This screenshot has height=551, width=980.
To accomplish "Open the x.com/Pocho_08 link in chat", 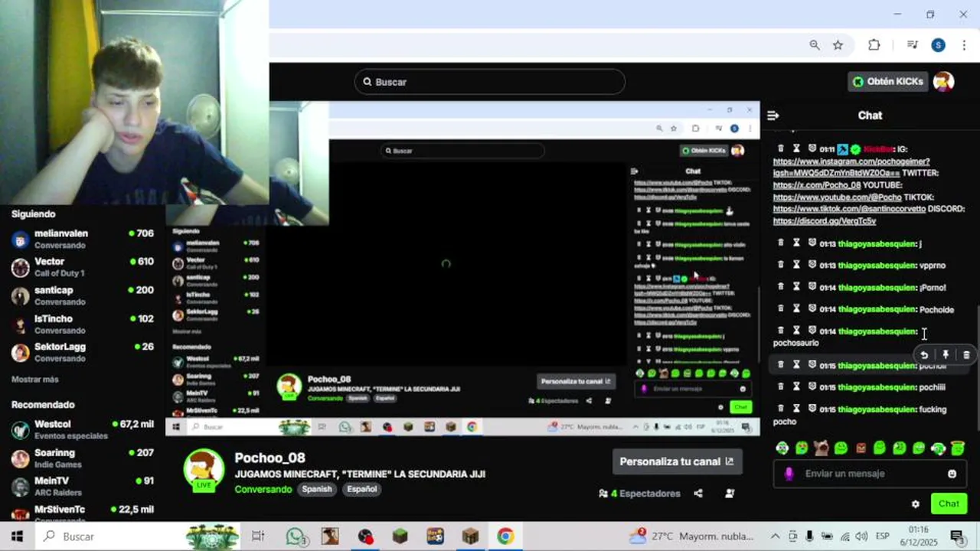I will pyautogui.click(x=817, y=185).
